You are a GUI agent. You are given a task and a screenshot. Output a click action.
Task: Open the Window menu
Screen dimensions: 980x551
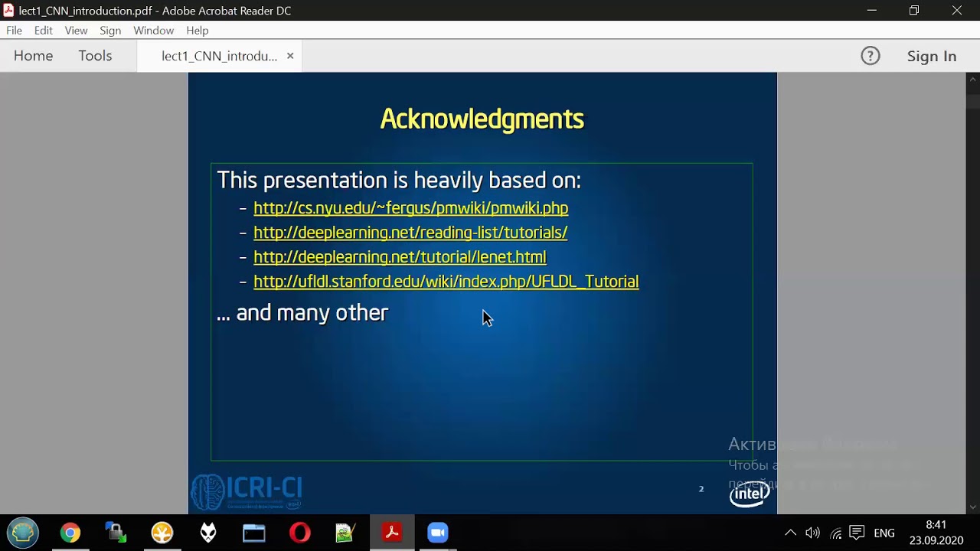[x=153, y=31]
